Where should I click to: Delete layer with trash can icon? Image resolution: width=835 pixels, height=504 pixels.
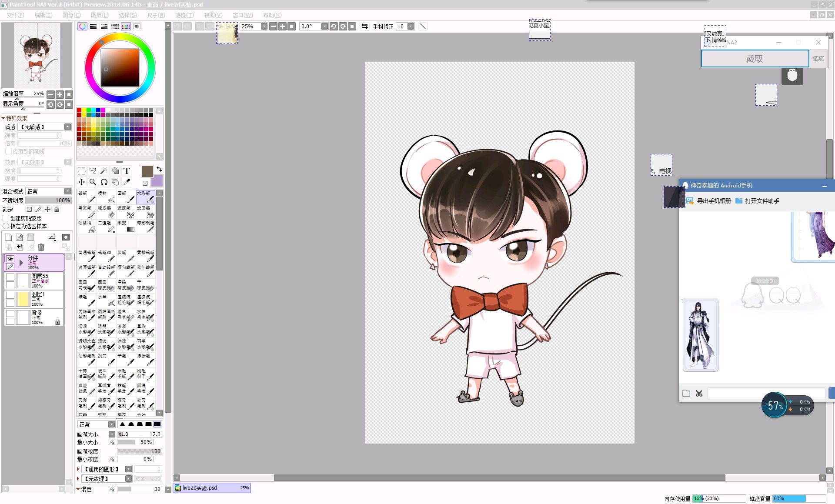pyautogui.click(x=41, y=247)
